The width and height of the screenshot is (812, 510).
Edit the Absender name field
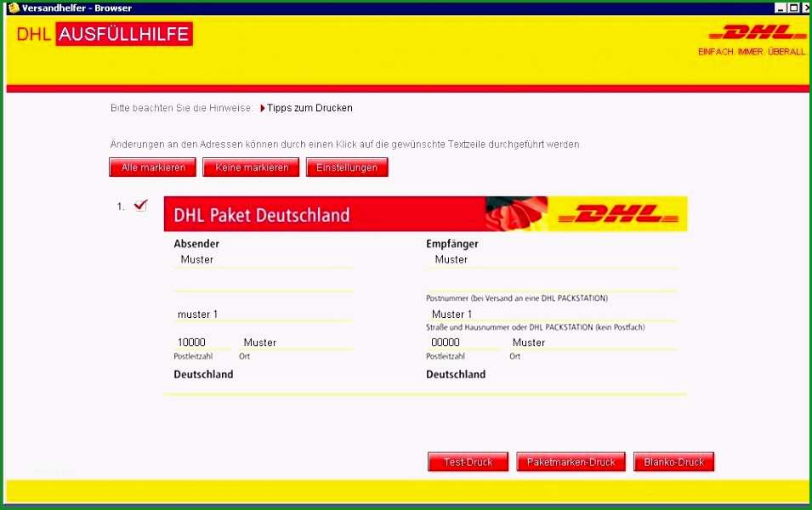click(x=264, y=260)
